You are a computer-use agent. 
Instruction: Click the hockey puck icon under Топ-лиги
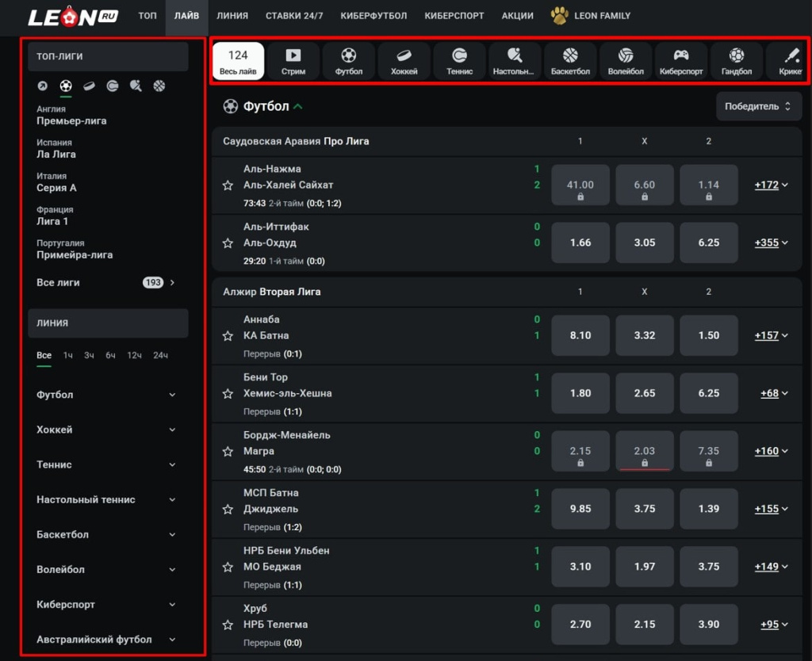coord(90,86)
